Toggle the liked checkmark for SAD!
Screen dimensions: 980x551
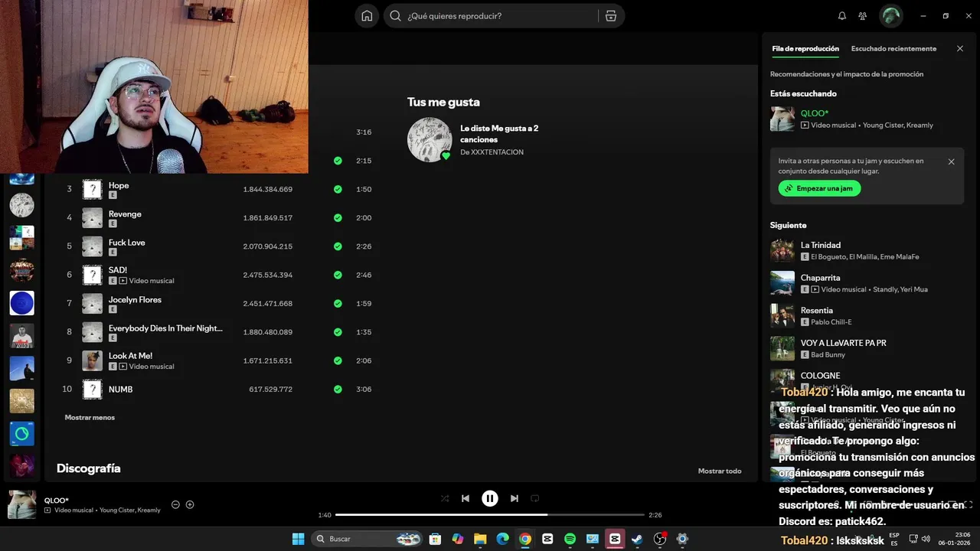[338, 275]
